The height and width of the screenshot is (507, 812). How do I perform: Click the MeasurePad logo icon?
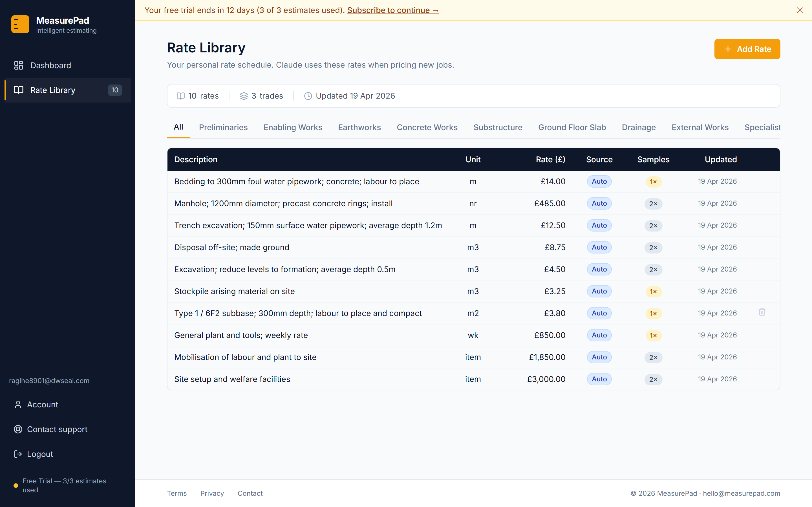20,24
